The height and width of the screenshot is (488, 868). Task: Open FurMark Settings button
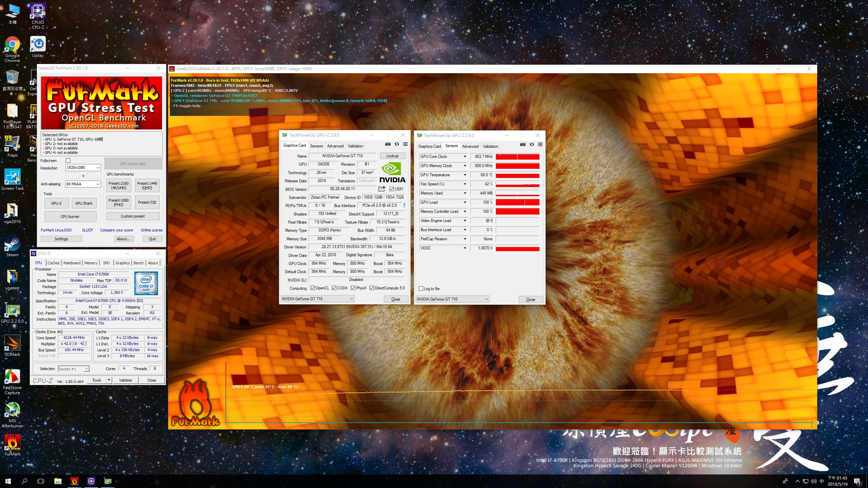(x=61, y=239)
